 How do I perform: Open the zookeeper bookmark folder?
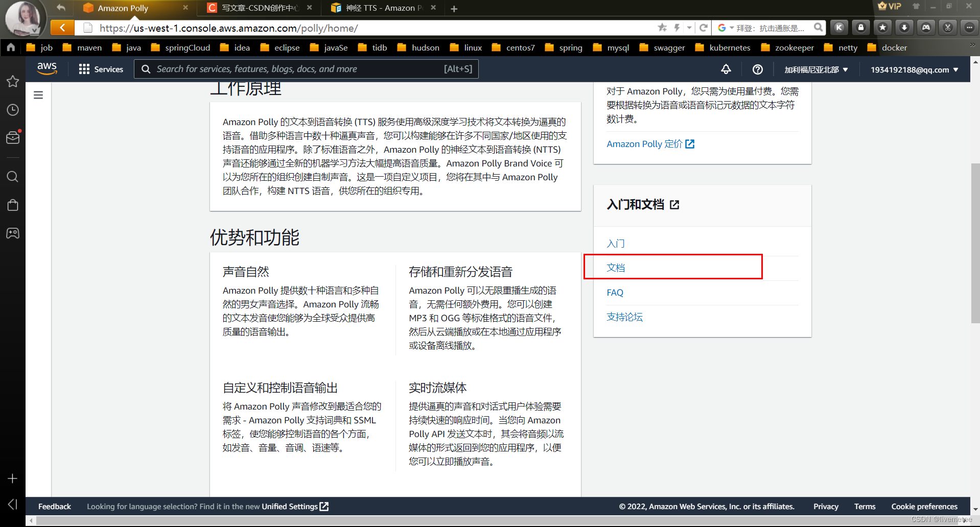[787, 47]
